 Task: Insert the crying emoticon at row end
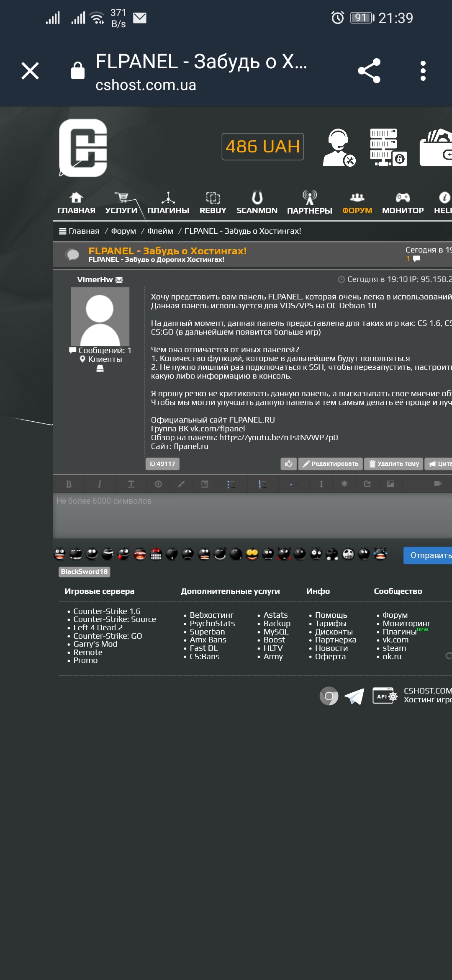(x=380, y=554)
